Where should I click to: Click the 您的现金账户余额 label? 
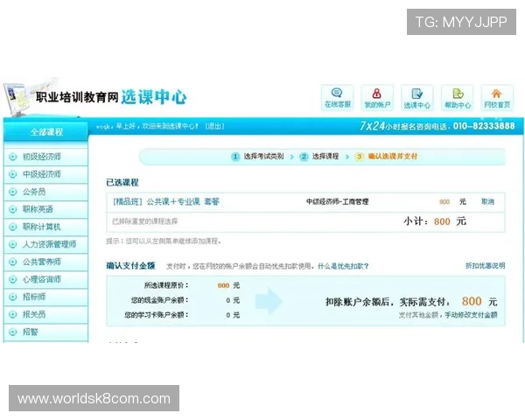click(160, 300)
